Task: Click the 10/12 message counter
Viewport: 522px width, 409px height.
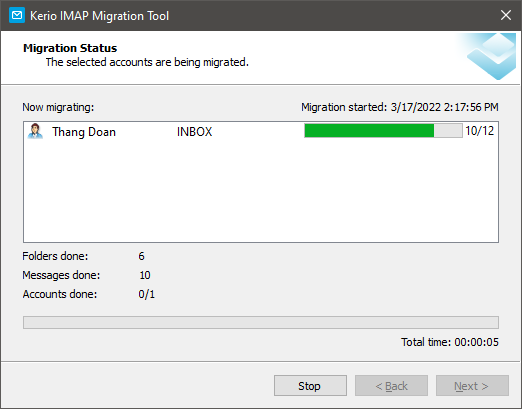Action: coord(480,131)
